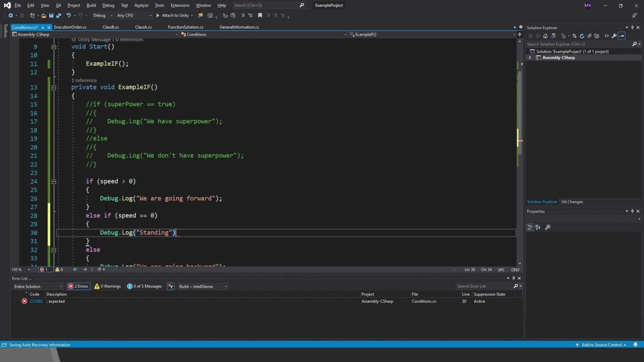644x362 pixels.
Task: Click the Open File toolbar icon
Action: (44, 16)
